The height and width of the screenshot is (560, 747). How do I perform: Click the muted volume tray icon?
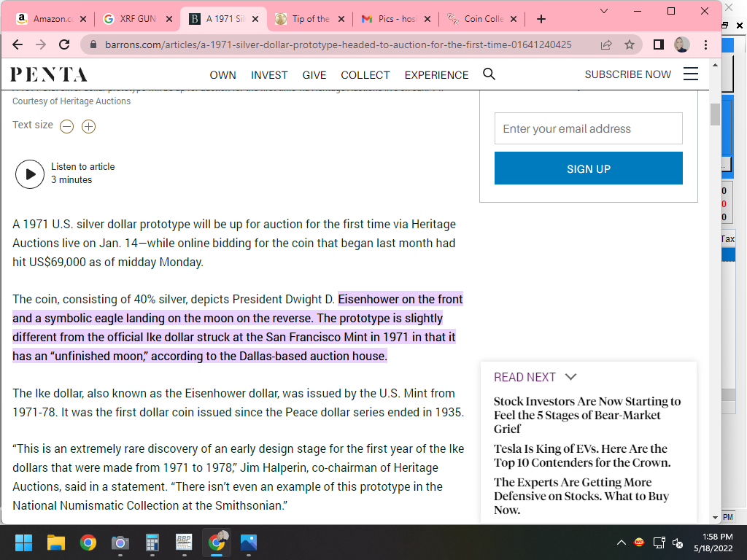point(678,542)
